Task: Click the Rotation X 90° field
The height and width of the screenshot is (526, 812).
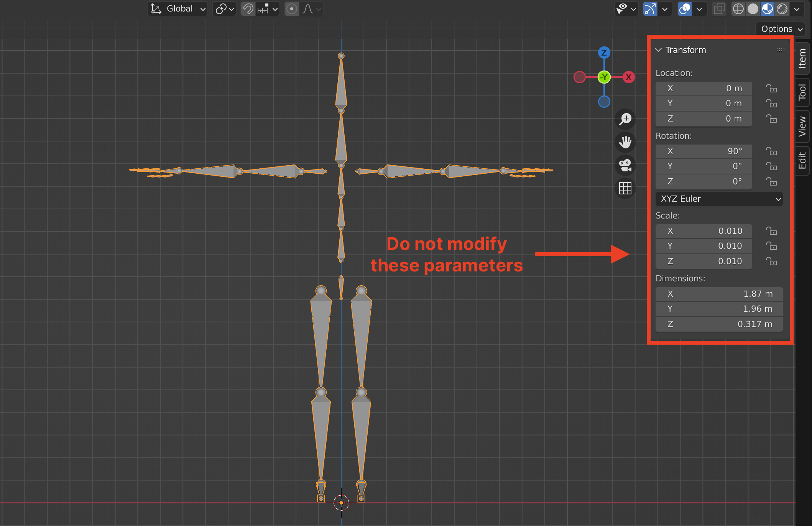Action: coord(704,151)
